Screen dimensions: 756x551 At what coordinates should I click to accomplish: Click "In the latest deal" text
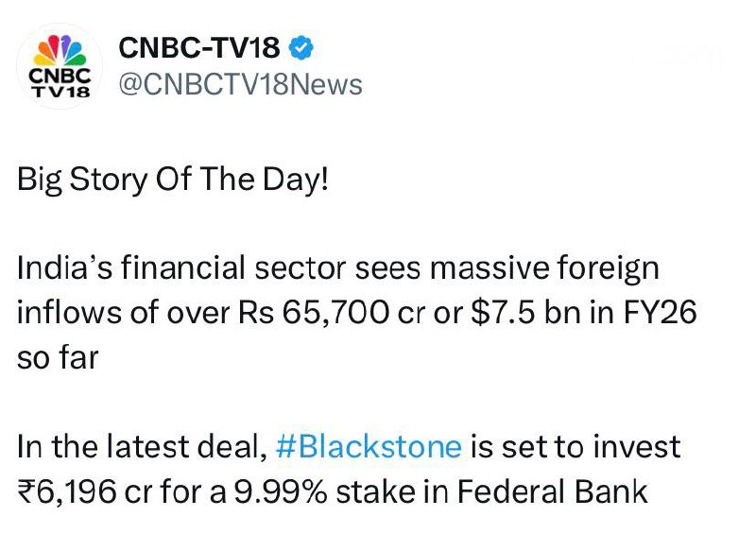tap(140, 446)
